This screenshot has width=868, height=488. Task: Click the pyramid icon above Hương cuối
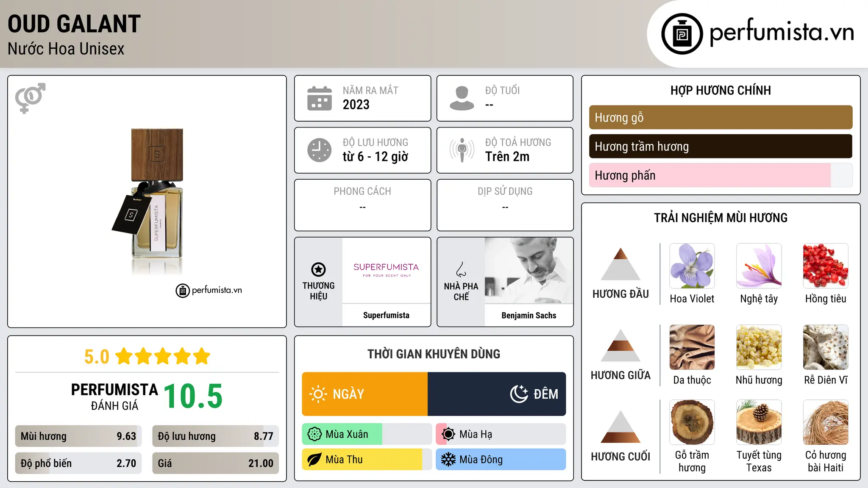620,427
